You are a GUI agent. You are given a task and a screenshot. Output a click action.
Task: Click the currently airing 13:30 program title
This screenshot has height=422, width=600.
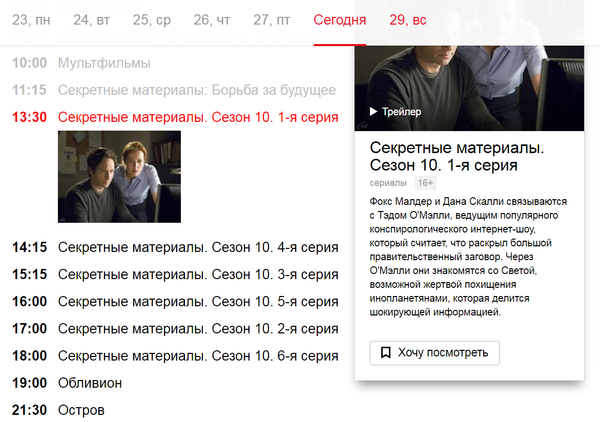pyautogui.click(x=198, y=117)
